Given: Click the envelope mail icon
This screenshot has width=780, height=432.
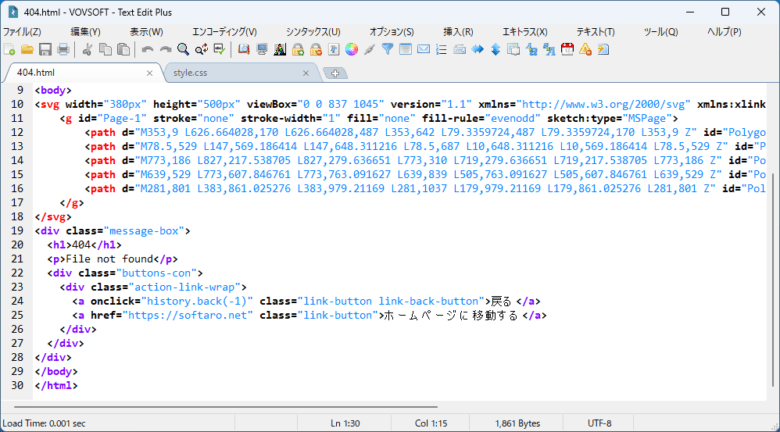Looking at the screenshot, I should [x=423, y=49].
